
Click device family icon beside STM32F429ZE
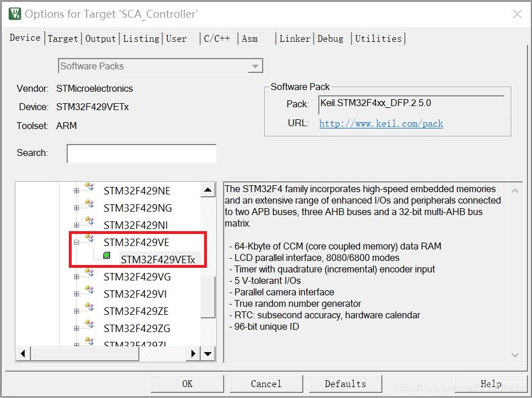pos(89,307)
